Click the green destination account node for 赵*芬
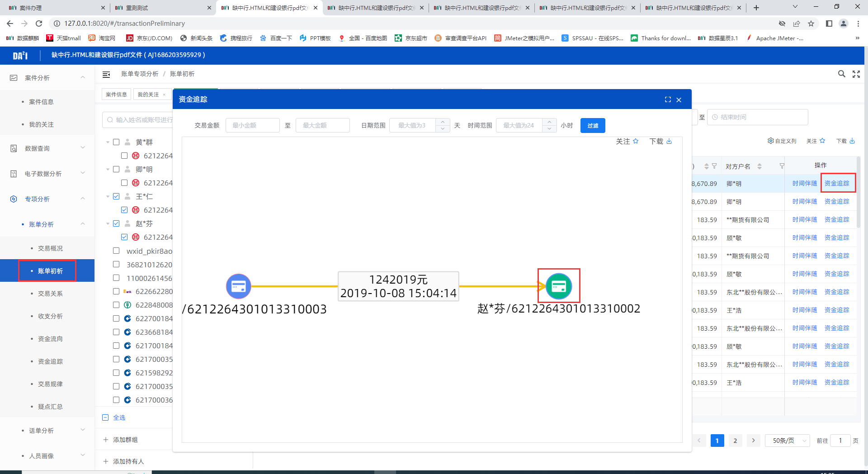 click(x=559, y=286)
